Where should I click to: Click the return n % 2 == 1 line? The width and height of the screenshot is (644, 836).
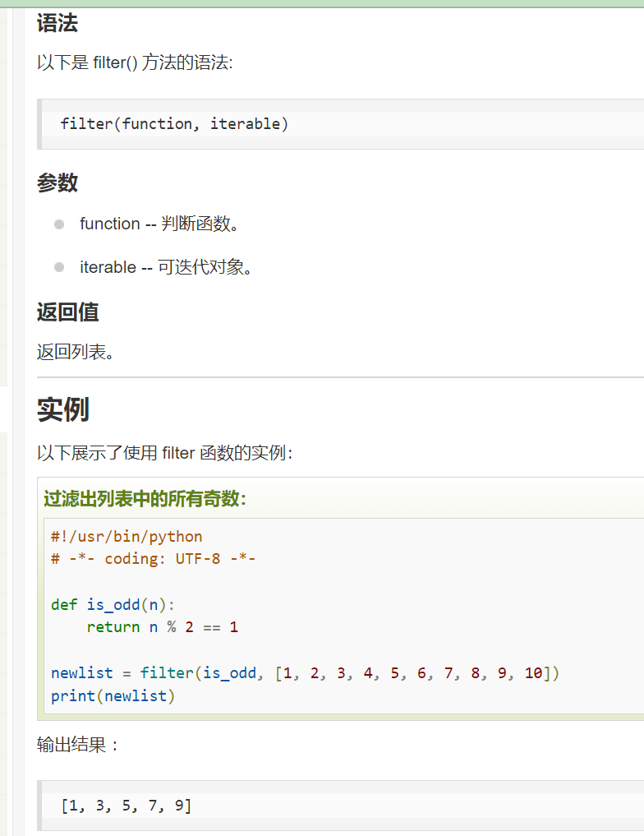click(x=163, y=627)
